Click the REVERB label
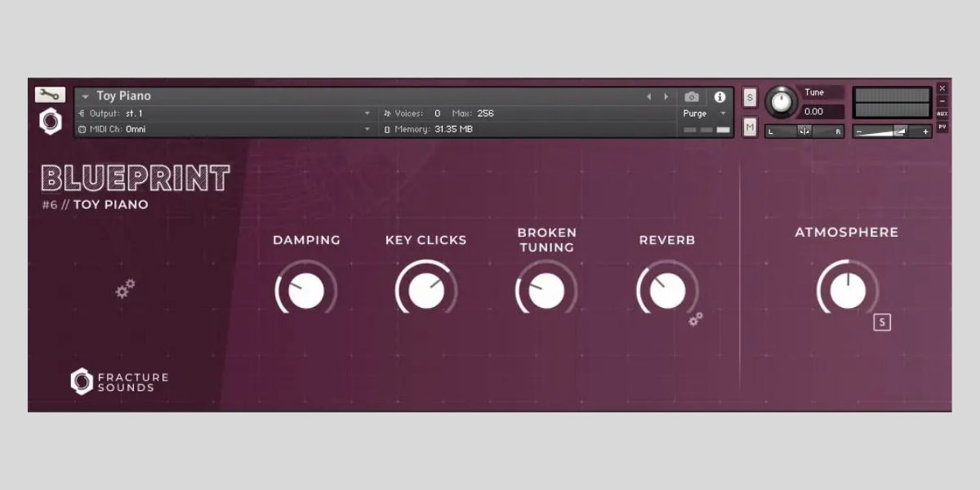 tap(667, 240)
